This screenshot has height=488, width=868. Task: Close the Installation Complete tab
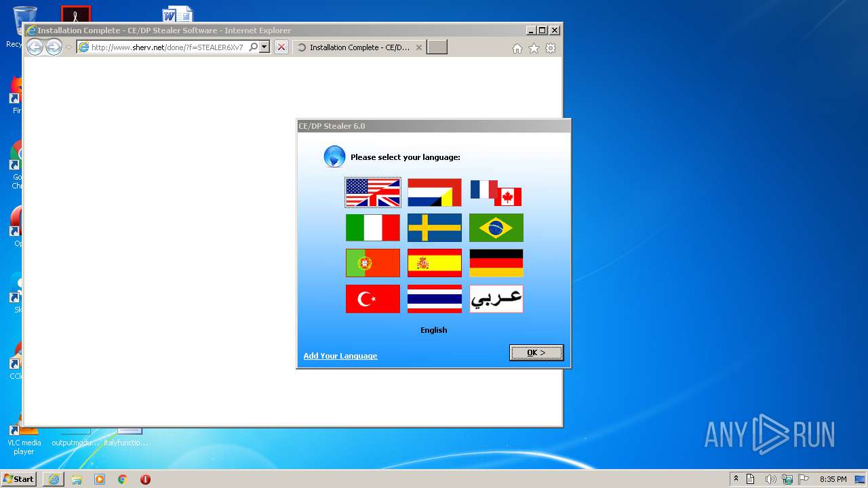click(x=418, y=47)
